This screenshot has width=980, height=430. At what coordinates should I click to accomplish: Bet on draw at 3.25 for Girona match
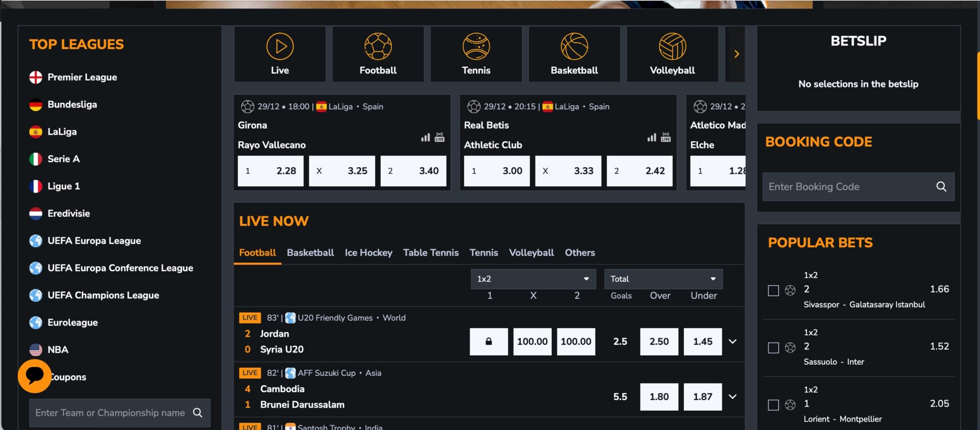[342, 171]
